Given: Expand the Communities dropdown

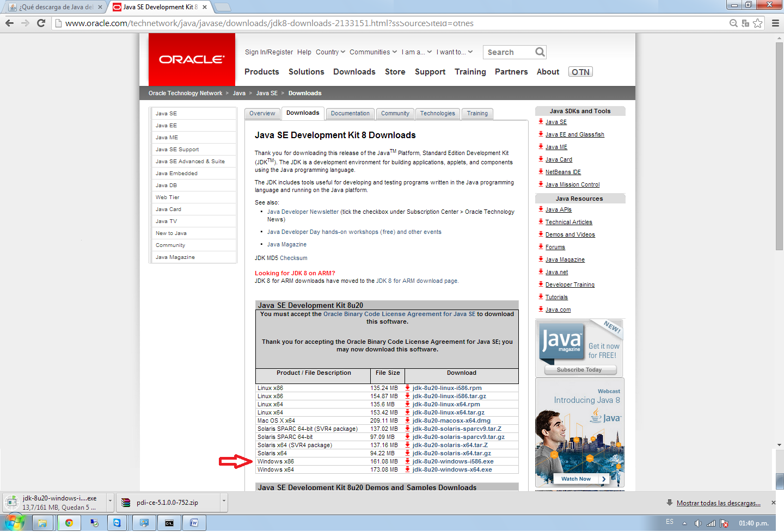Looking at the screenshot, I should [373, 52].
